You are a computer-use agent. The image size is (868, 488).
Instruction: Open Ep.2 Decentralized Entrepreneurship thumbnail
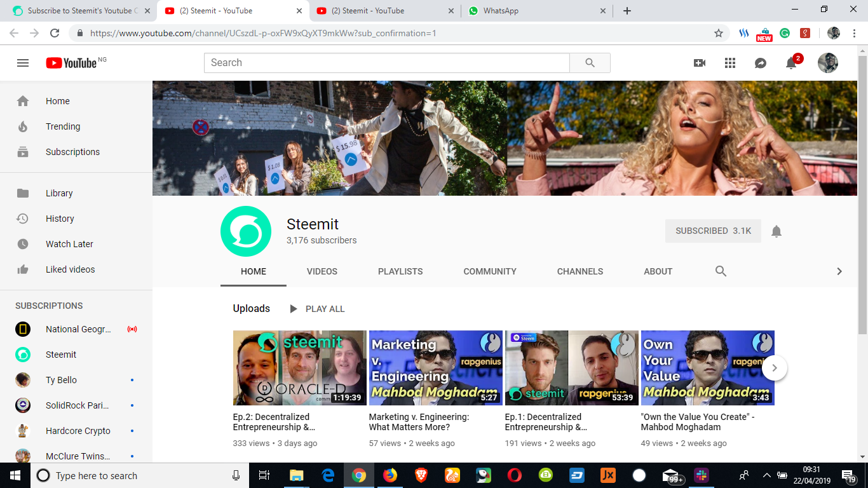tap(300, 368)
